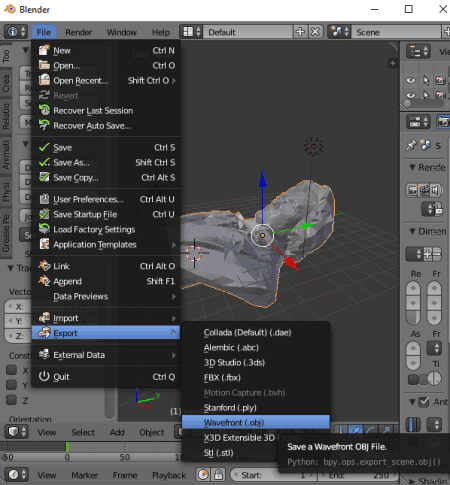Click the timeline lock icon
Image resolution: width=450 pixels, height=485 pixels.
[219, 474]
